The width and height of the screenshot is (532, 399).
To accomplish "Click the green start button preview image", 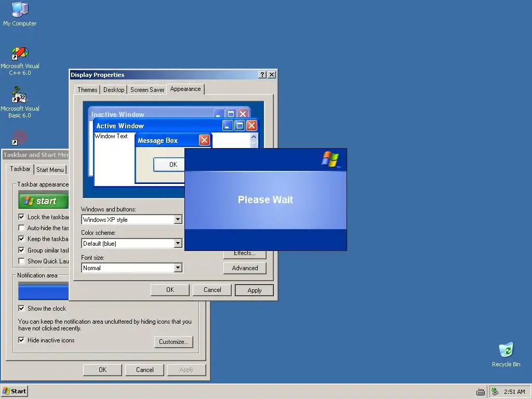I will coord(44,201).
